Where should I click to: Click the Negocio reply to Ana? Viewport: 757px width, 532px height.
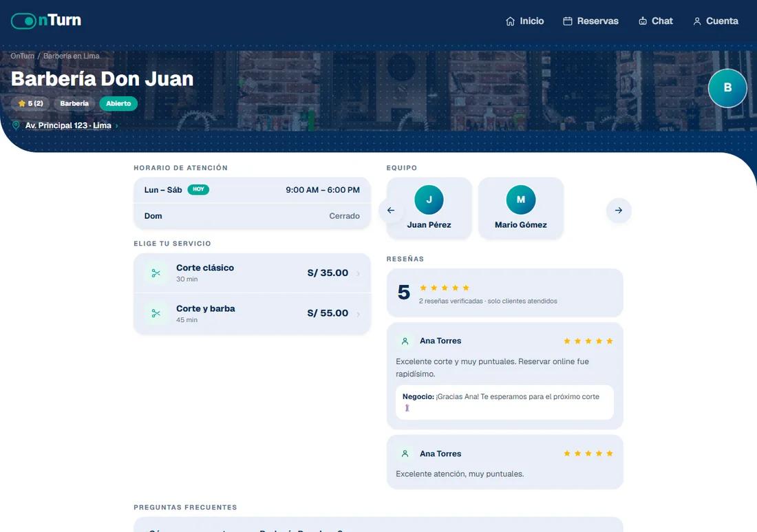click(x=504, y=402)
